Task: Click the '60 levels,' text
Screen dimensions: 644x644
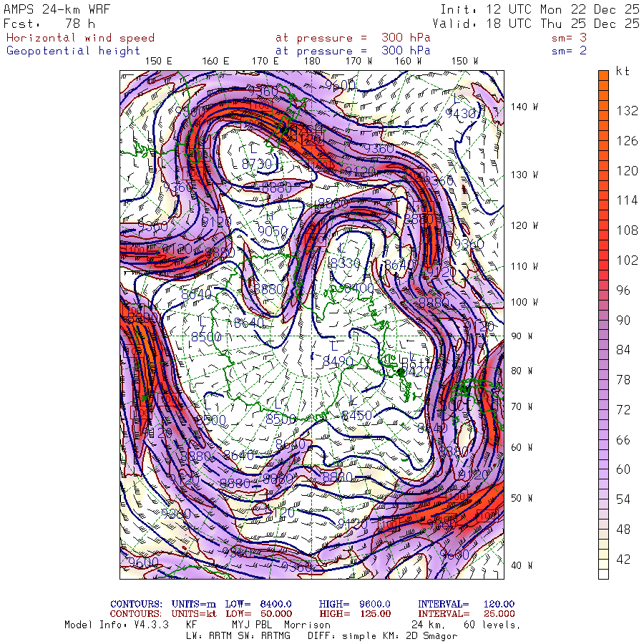Action: click(492, 625)
